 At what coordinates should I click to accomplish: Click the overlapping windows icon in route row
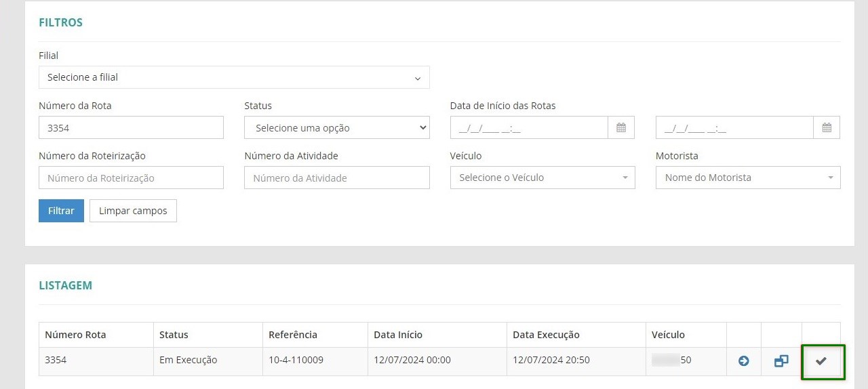pyautogui.click(x=781, y=361)
